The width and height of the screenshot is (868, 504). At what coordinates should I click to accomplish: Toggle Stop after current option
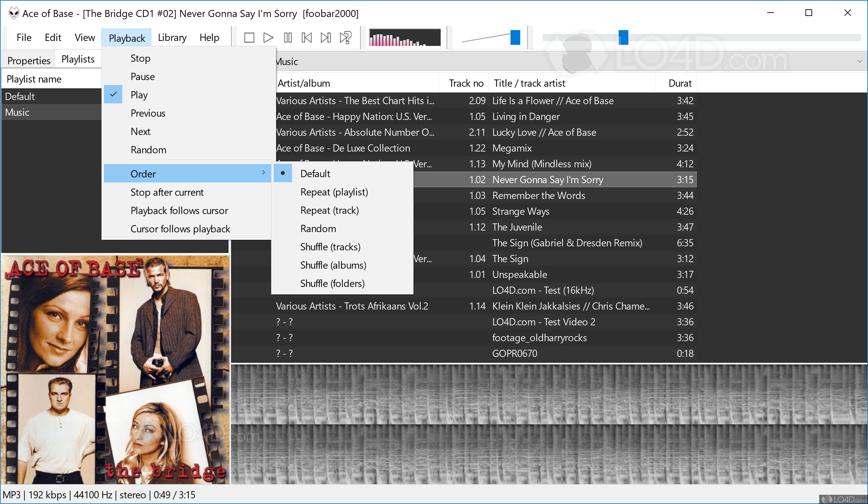pos(188,192)
